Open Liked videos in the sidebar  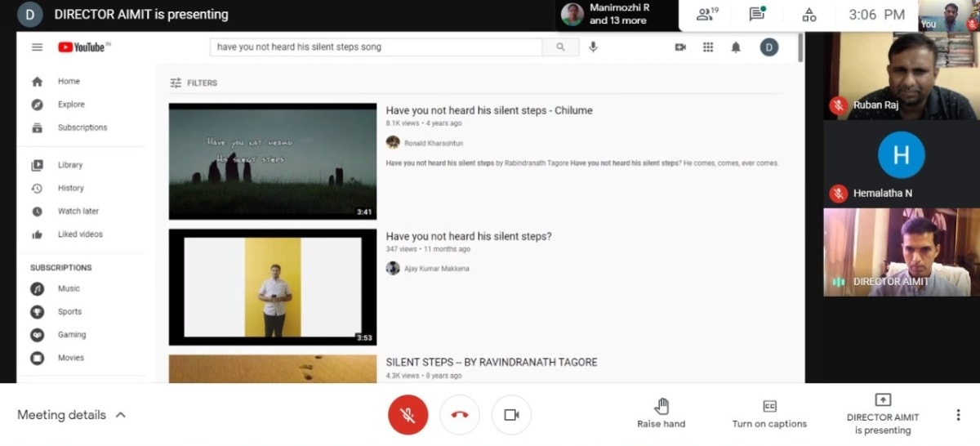(x=82, y=234)
